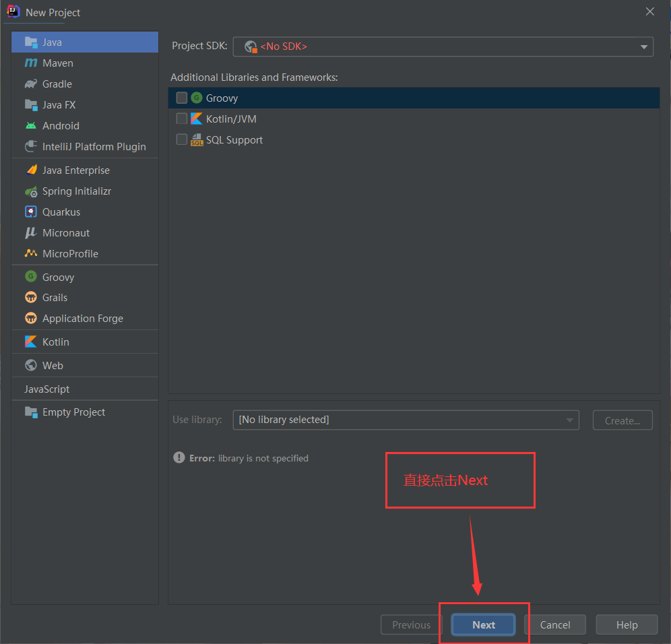Enable the SQL Support checkbox
Viewport: 671px width, 644px height.
(181, 139)
